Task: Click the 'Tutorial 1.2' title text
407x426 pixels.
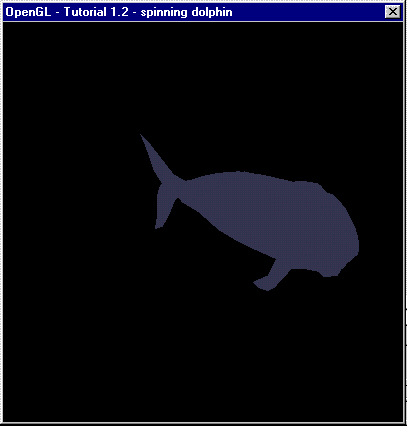Action: (96, 12)
